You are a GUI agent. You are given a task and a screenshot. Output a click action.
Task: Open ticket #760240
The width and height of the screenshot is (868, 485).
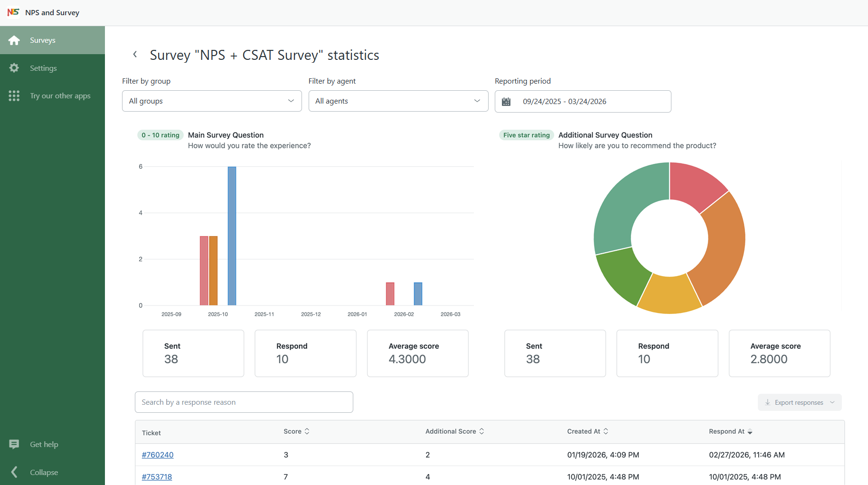(158, 455)
